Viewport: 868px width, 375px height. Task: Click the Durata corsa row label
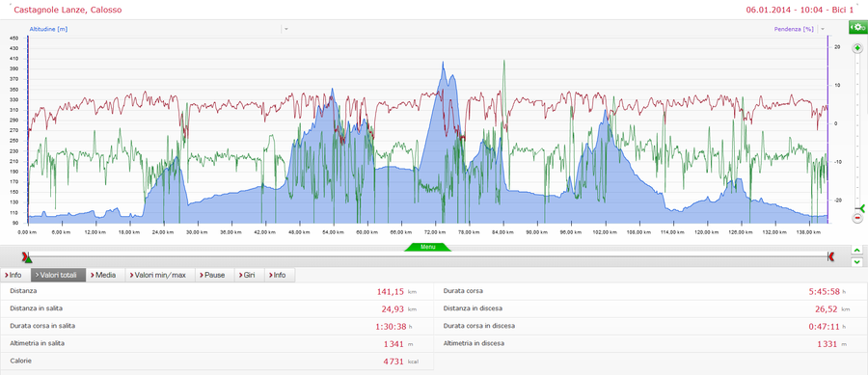[463, 290]
